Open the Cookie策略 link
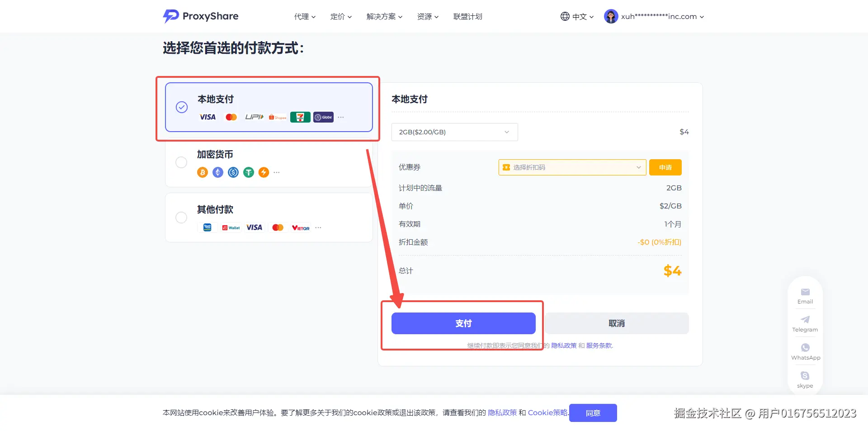 click(x=547, y=413)
